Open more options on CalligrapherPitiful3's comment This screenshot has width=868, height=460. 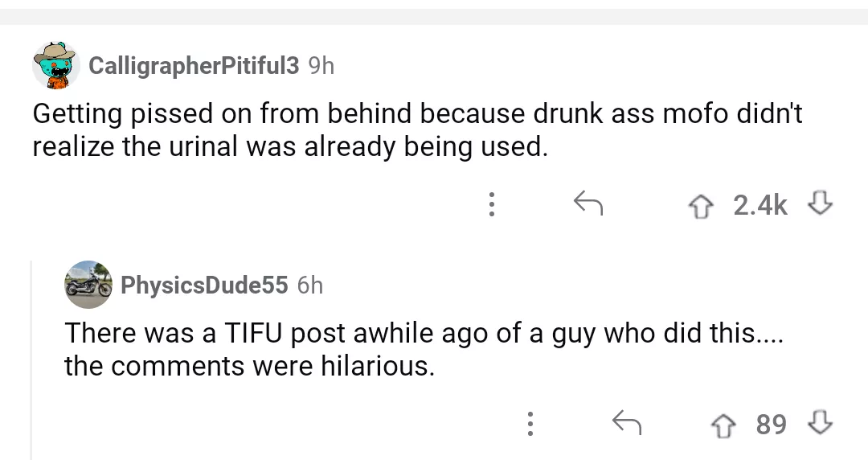pos(491,206)
